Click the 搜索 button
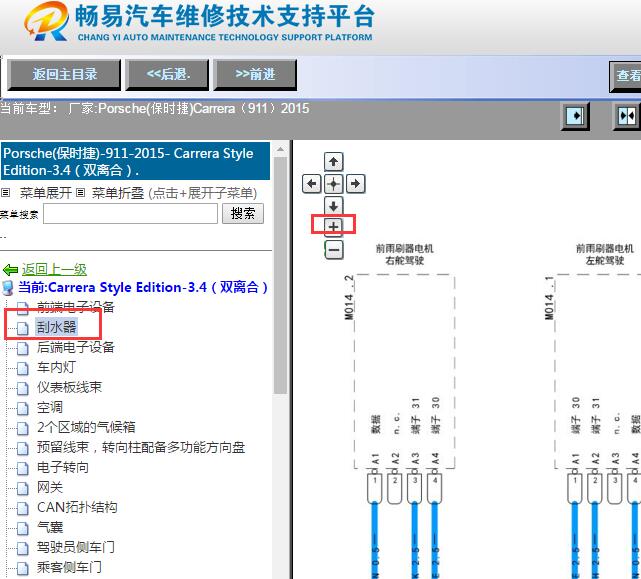 243,213
